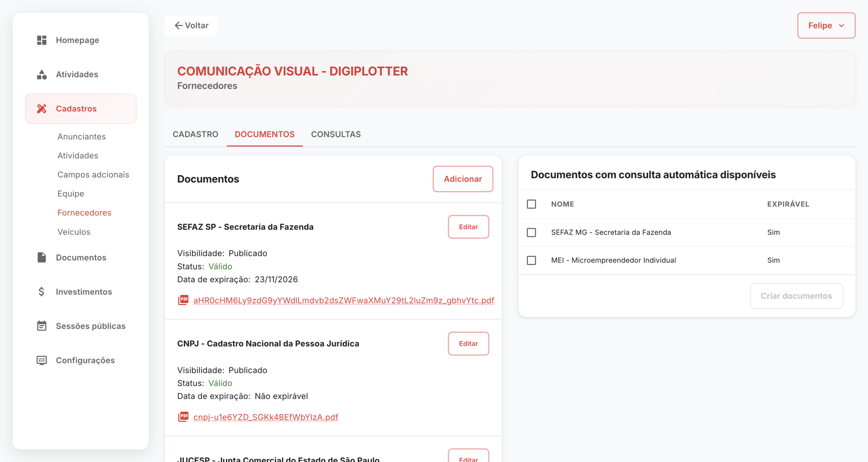
Task: Click Não expirável text in CNPJ document
Action: (281, 396)
